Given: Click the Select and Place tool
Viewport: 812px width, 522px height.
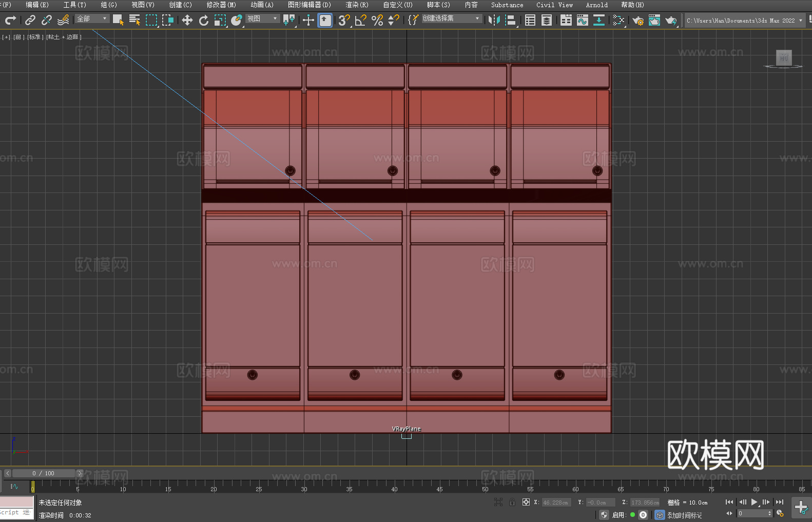Looking at the screenshot, I should 237,20.
